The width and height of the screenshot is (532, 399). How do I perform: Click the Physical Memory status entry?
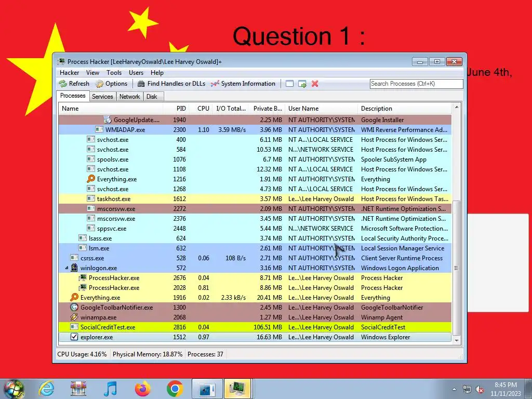[x=148, y=354]
